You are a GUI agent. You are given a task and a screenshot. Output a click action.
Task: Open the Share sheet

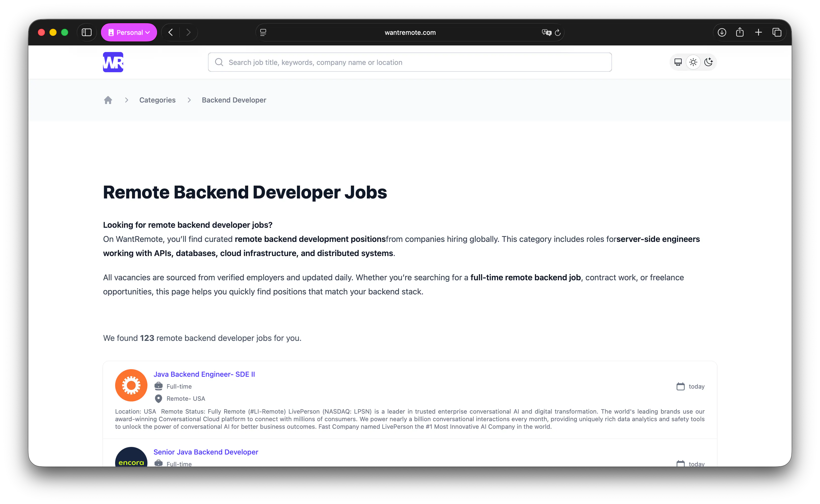(x=740, y=32)
